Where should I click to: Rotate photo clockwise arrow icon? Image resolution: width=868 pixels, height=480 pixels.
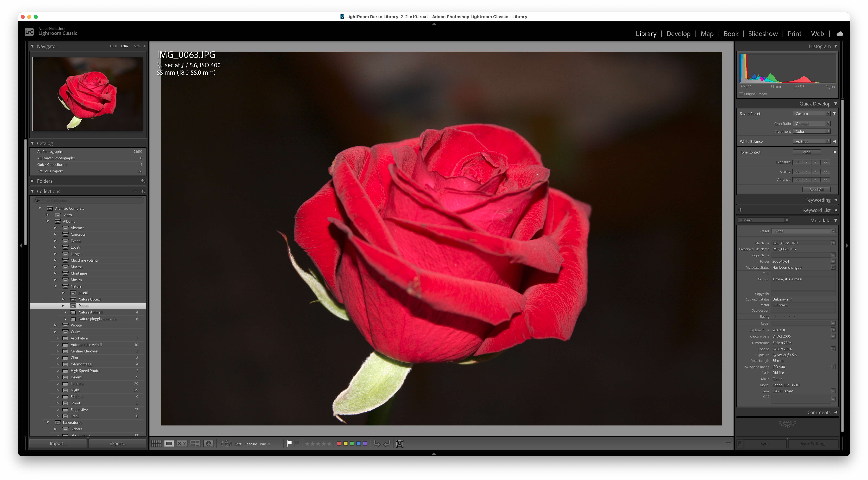click(387, 444)
